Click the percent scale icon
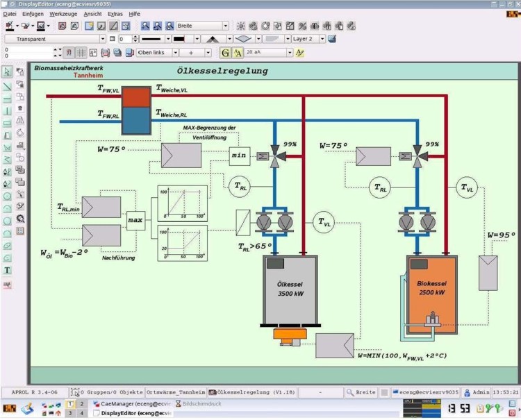521x420 pixels. pyautogui.click(x=302, y=26)
